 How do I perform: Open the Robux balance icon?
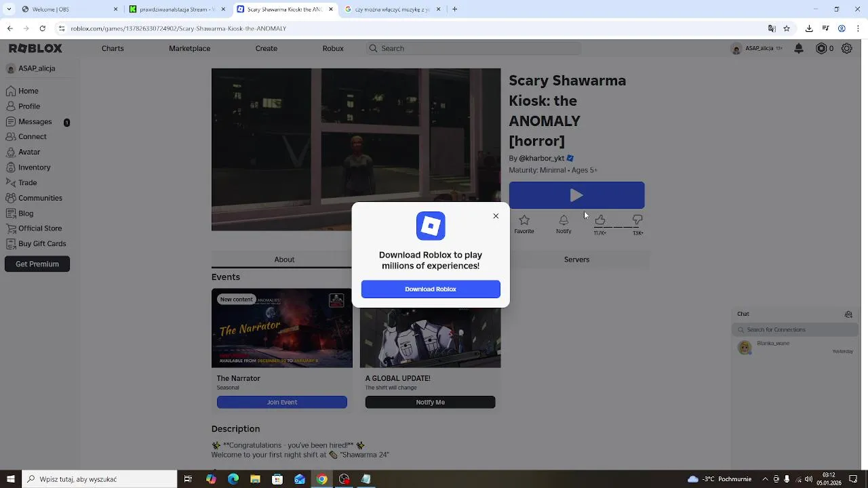point(821,49)
